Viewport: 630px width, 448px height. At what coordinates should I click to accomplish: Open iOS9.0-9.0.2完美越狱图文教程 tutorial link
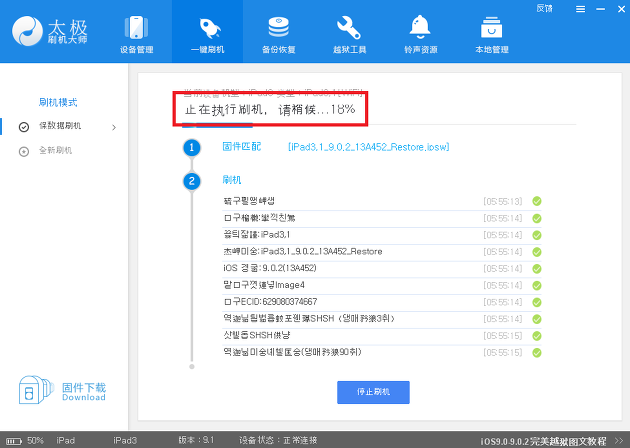click(543, 441)
